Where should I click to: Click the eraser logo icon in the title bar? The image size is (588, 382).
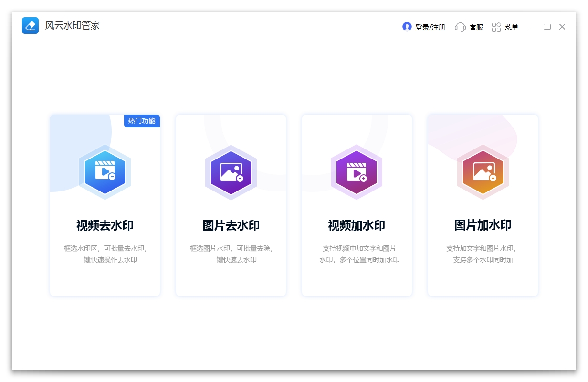(30, 26)
